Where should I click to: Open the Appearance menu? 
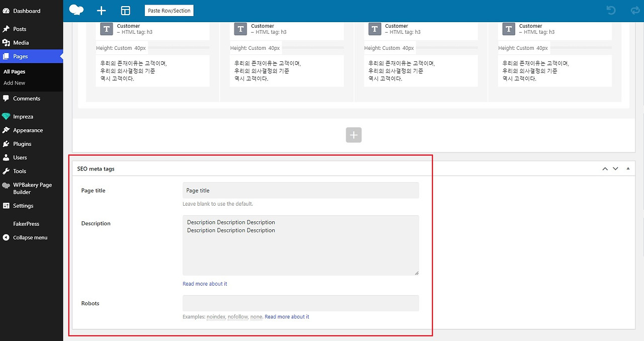click(28, 130)
